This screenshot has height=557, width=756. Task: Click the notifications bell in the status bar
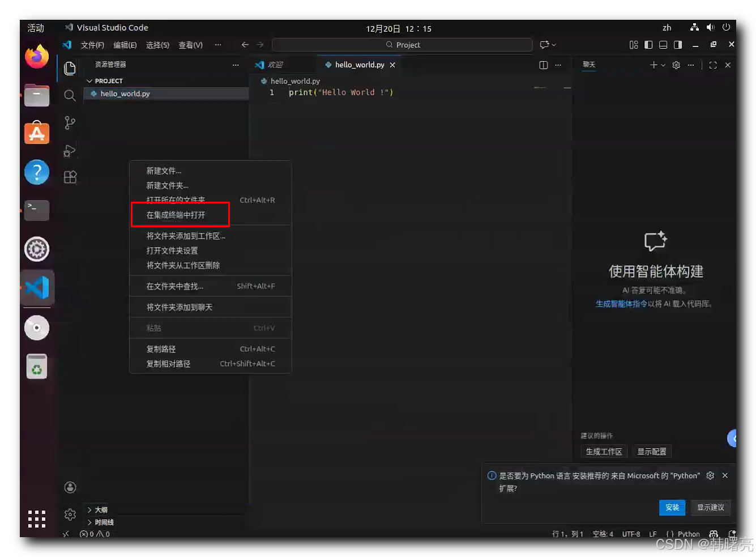tap(733, 534)
